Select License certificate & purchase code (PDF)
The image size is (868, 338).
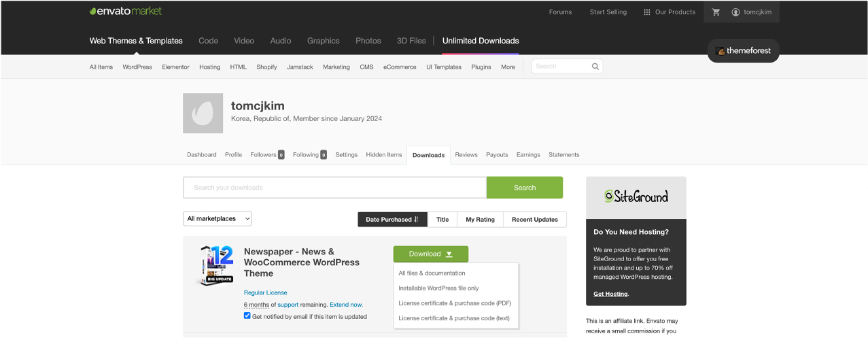coord(455,303)
